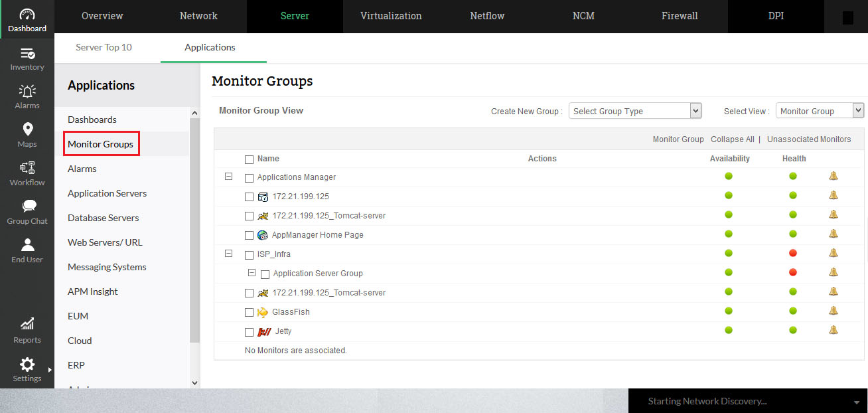Check the ISP_Infra group checkbox
Screen dimensions: 868x413
click(x=250, y=255)
